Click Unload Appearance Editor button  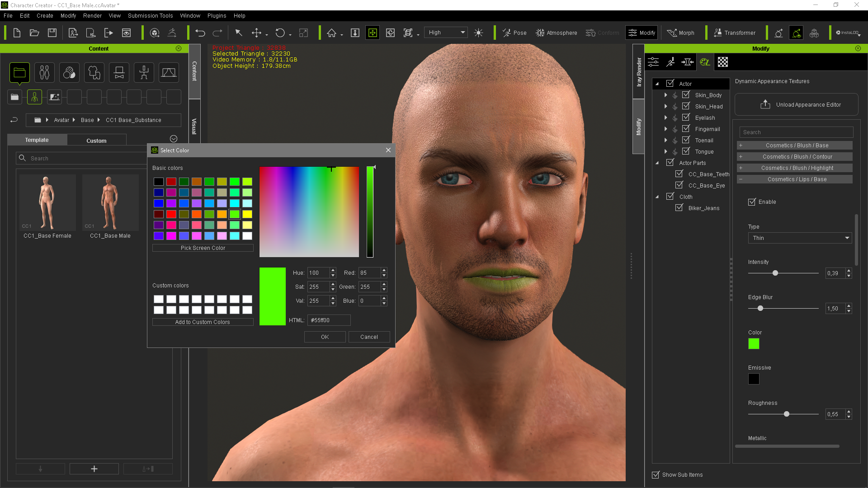[796, 104]
